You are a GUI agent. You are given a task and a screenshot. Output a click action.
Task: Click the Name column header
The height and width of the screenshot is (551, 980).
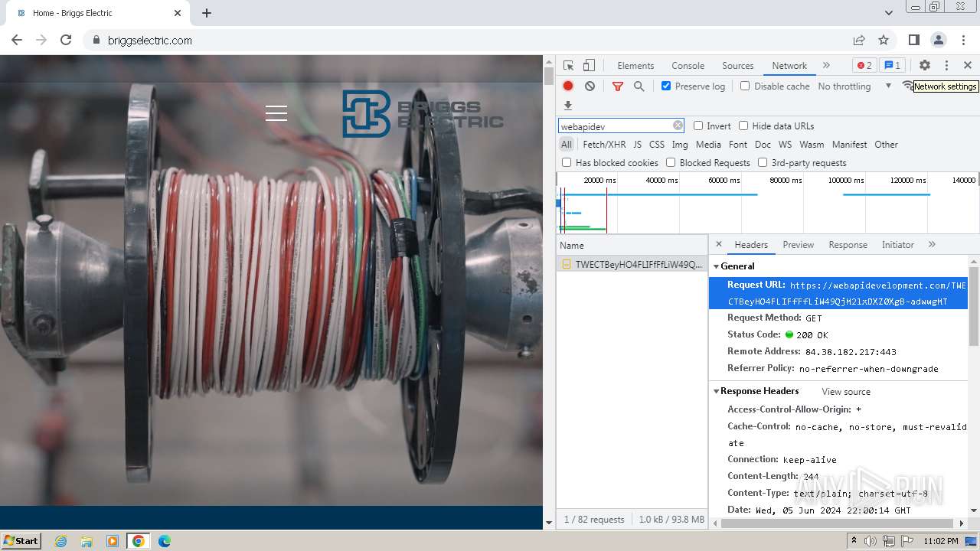(632, 245)
